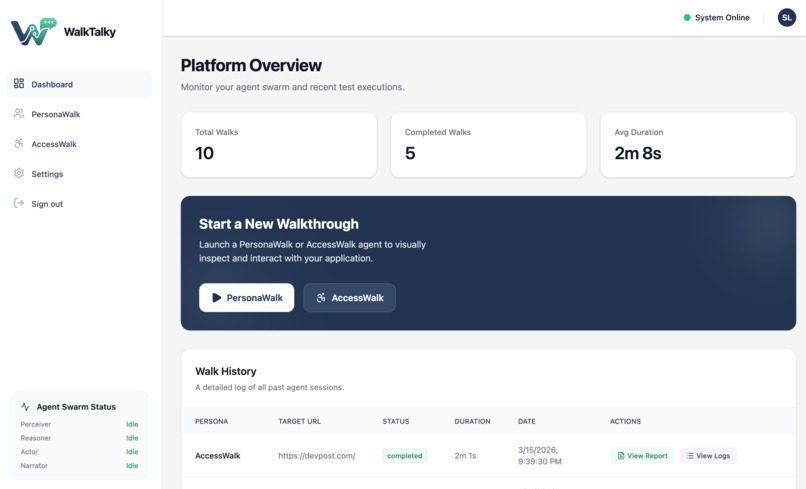The image size is (806, 489).
Task: Go to the AccessWalk sidebar page
Action: [x=79, y=144]
